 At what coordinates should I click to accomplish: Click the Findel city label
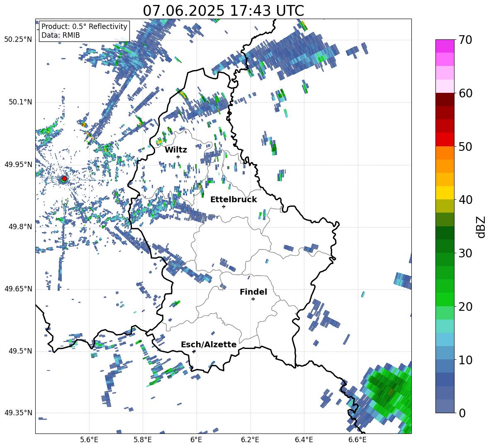tap(253, 292)
